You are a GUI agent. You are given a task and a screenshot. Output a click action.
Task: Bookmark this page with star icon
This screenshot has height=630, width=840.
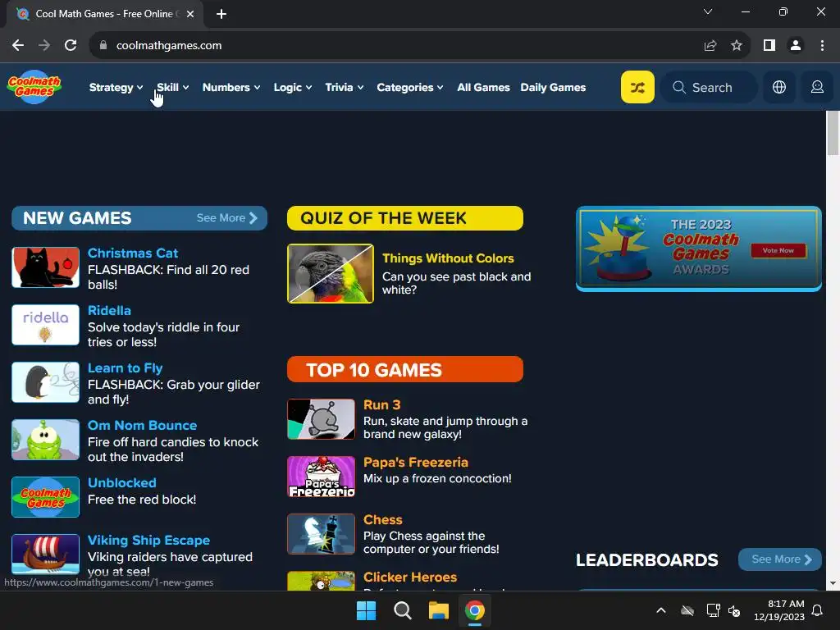[x=737, y=46]
